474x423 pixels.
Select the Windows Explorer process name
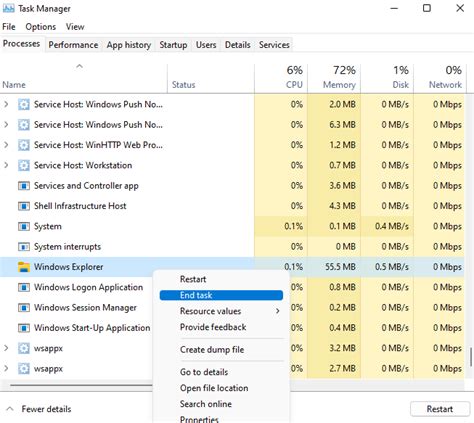(x=69, y=267)
